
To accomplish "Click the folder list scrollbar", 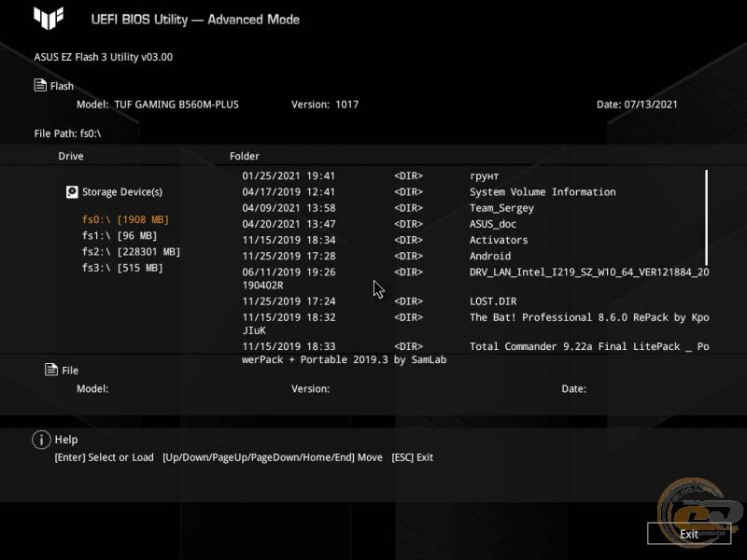I will point(706,217).
